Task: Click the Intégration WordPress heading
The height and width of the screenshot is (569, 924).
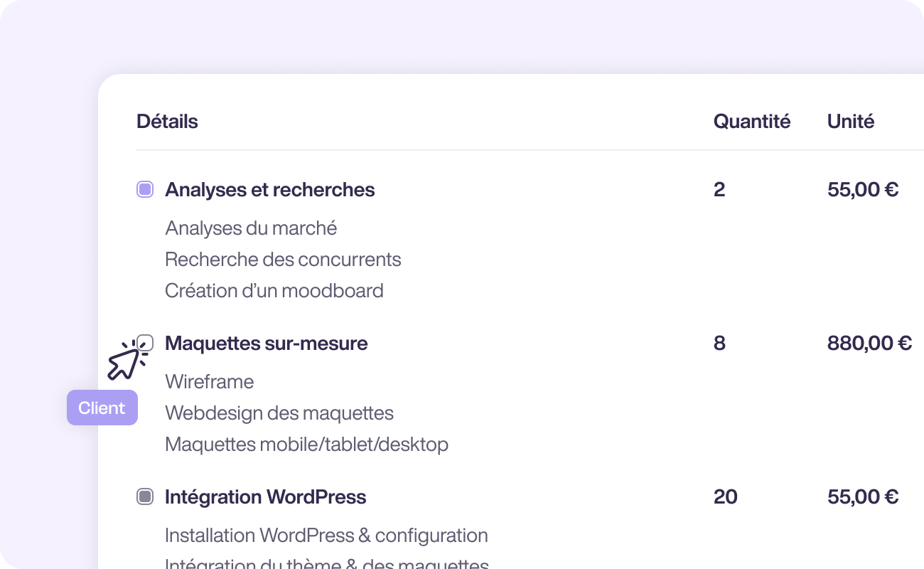Action: 265,496
